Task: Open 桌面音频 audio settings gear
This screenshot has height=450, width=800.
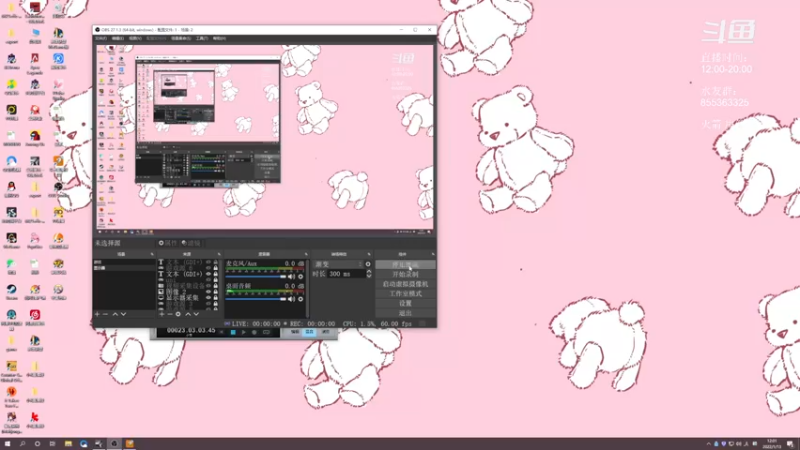Action: pyautogui.click(x=301, y=299)
